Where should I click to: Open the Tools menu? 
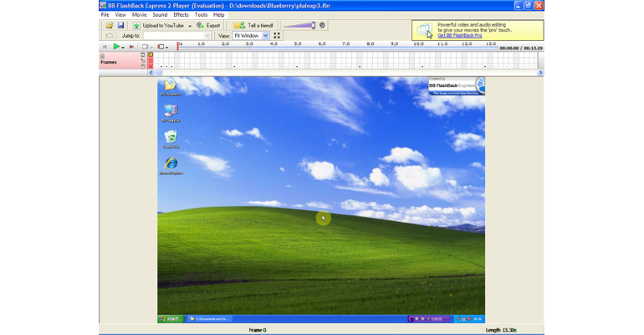(201, 15)
